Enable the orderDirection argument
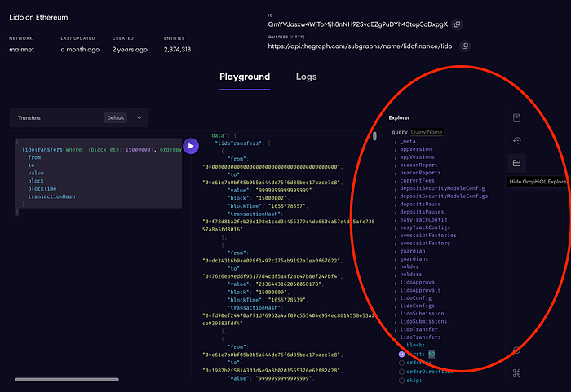The height and width of the screenshot is (392, 571). pyautogui.click(x=401, y=372)
